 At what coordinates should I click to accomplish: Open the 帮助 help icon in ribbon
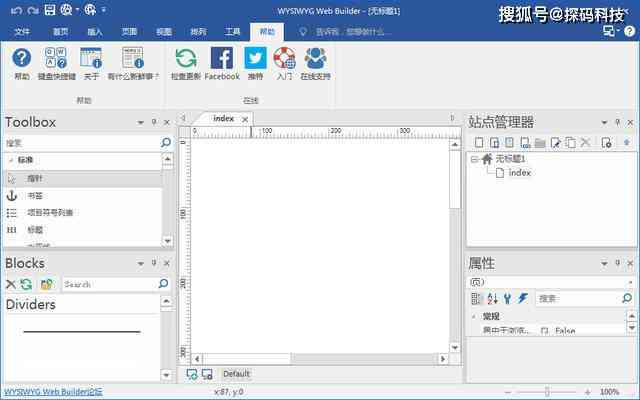pyautogui.click(x=22, y=58)
